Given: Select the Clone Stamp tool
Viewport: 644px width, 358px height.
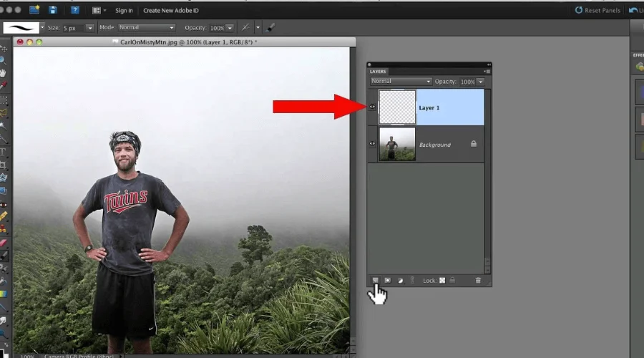Looking at the screenshot, I should pyautogui.click(x=4, y=228).
